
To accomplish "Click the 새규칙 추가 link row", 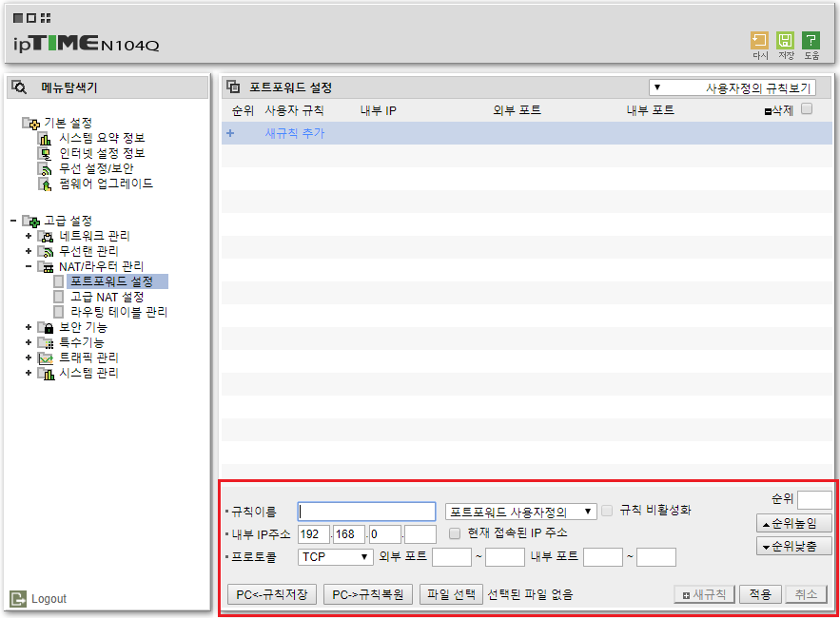I will click(527, 133).
